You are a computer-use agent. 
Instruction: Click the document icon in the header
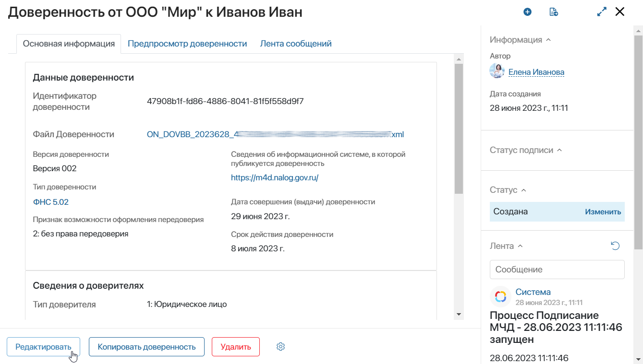[x=554, y=12]
